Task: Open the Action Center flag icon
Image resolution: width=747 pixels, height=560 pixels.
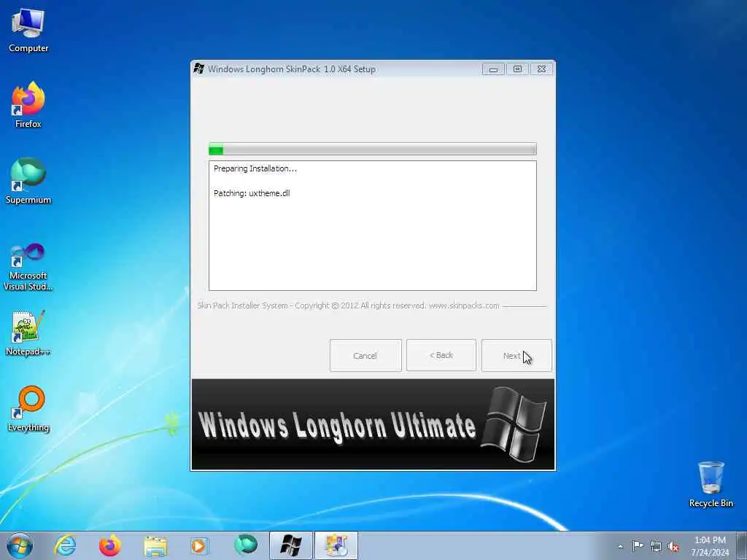Action: click(638, 546)
